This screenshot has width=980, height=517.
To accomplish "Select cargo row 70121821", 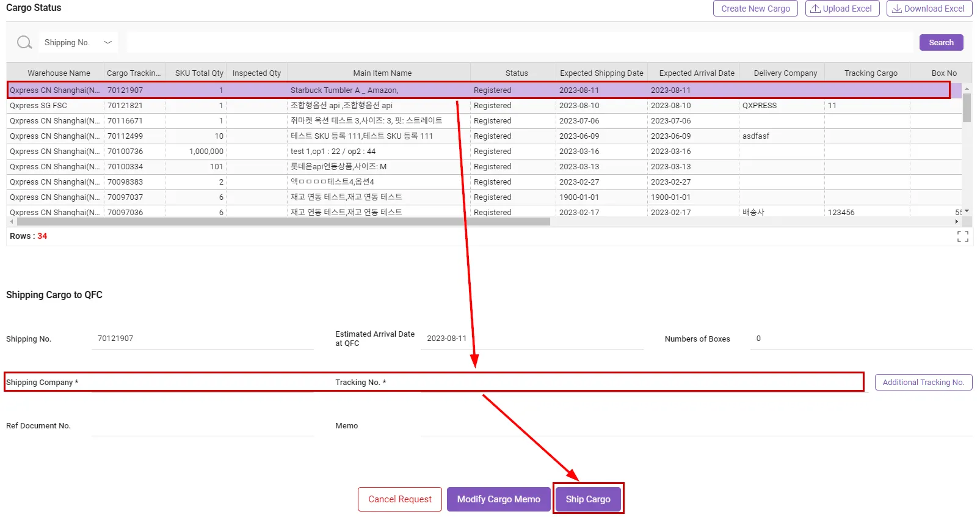I will tap(484, 106).
